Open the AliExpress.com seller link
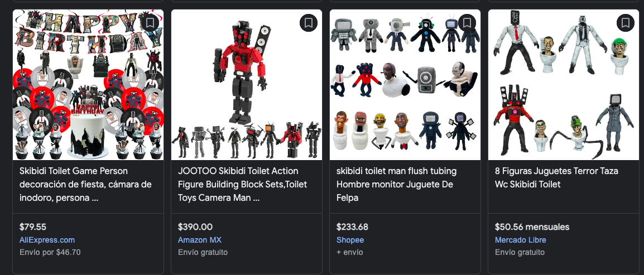Image resolution: width=644 pixels, height=275 pixels. tap(47, 240)
